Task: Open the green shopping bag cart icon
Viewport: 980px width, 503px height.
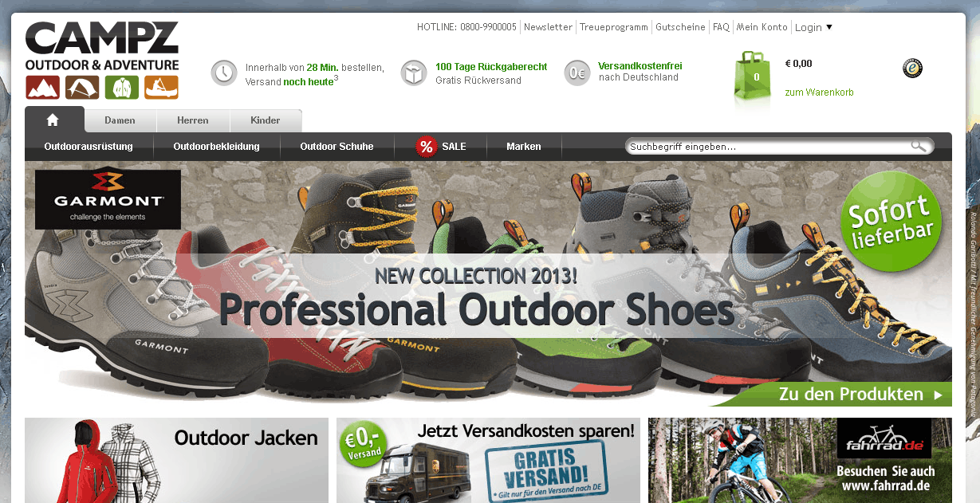Action: [753, 77]
